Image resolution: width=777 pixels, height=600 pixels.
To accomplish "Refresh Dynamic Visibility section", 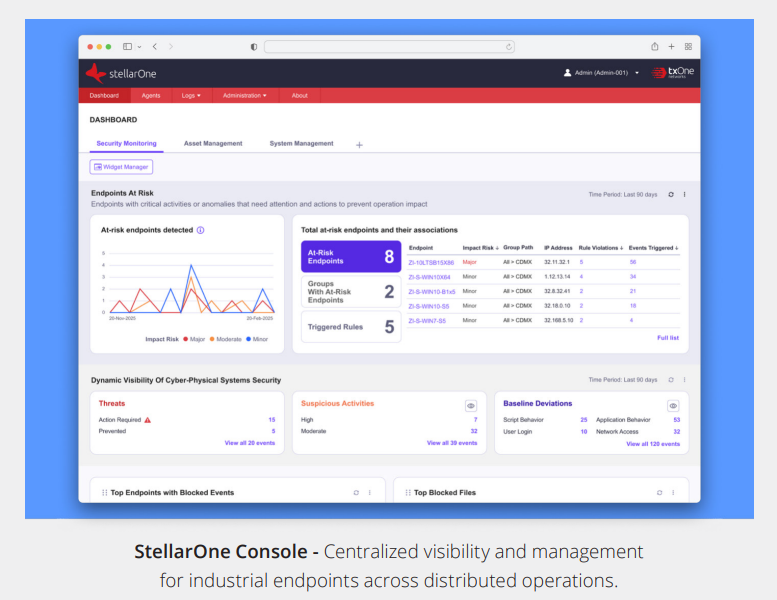I will pyautogui.click(x=671, y=380).
